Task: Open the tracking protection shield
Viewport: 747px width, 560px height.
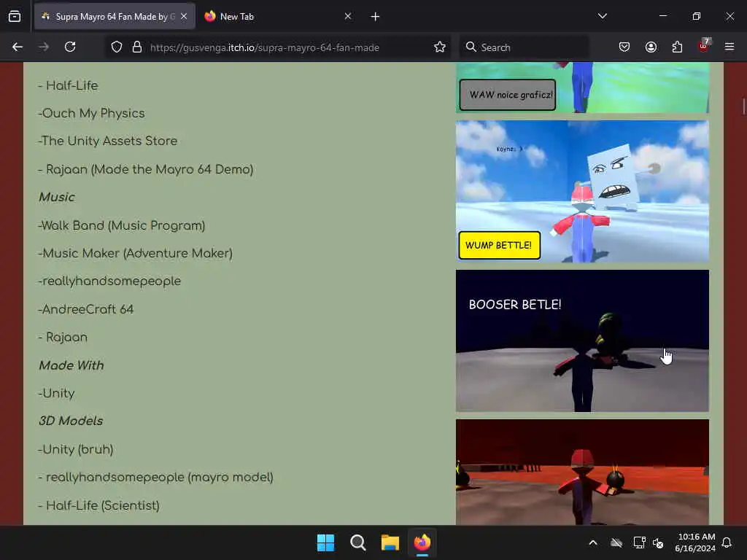Action: pos(117,47)
